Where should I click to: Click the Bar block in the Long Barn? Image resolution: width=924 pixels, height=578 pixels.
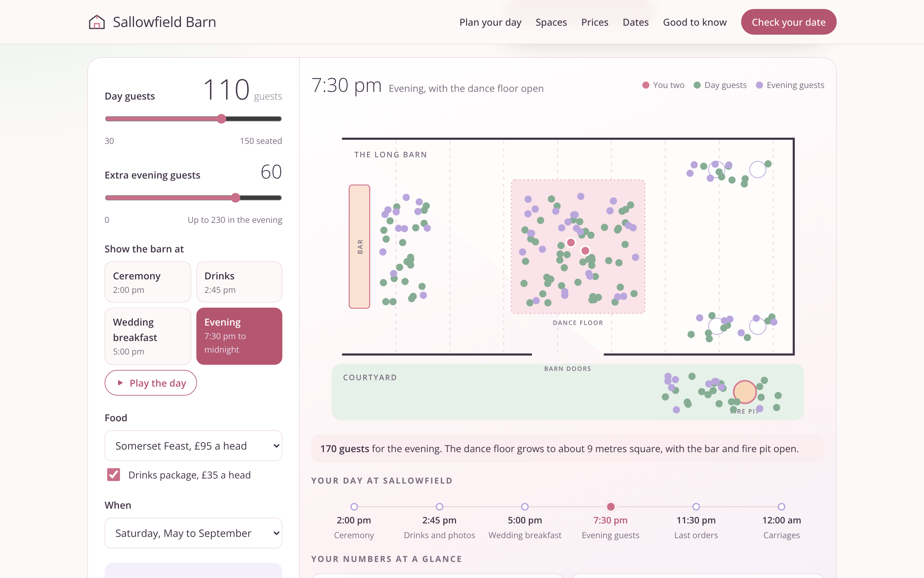click(359, 247)
